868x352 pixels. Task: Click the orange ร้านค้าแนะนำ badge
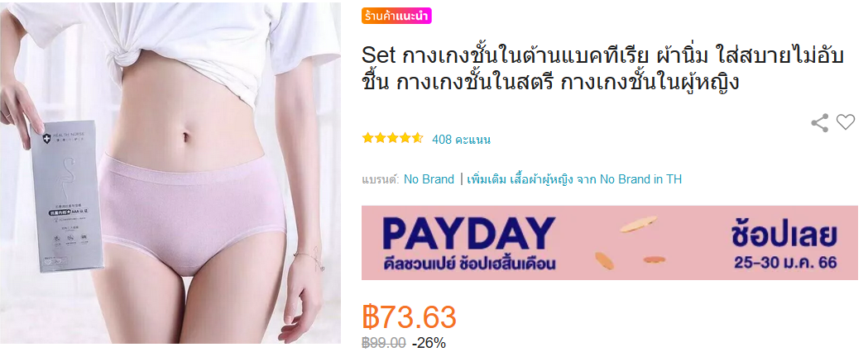396,17
